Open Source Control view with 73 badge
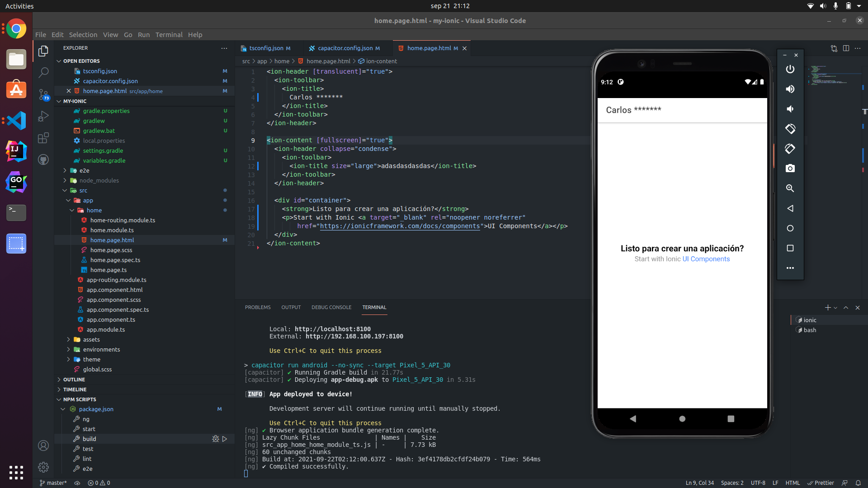868x488 pixels. [x=43, y=94]
